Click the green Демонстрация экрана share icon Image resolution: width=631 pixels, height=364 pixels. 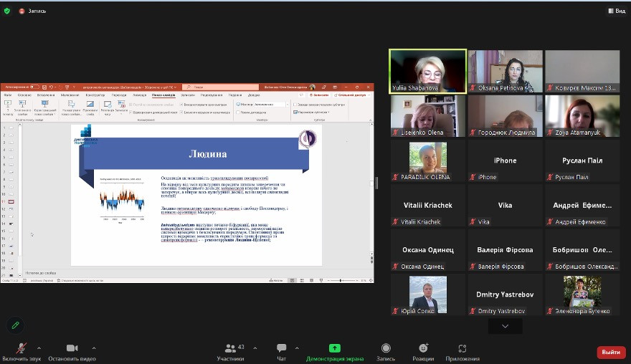[x=334, y=348]
